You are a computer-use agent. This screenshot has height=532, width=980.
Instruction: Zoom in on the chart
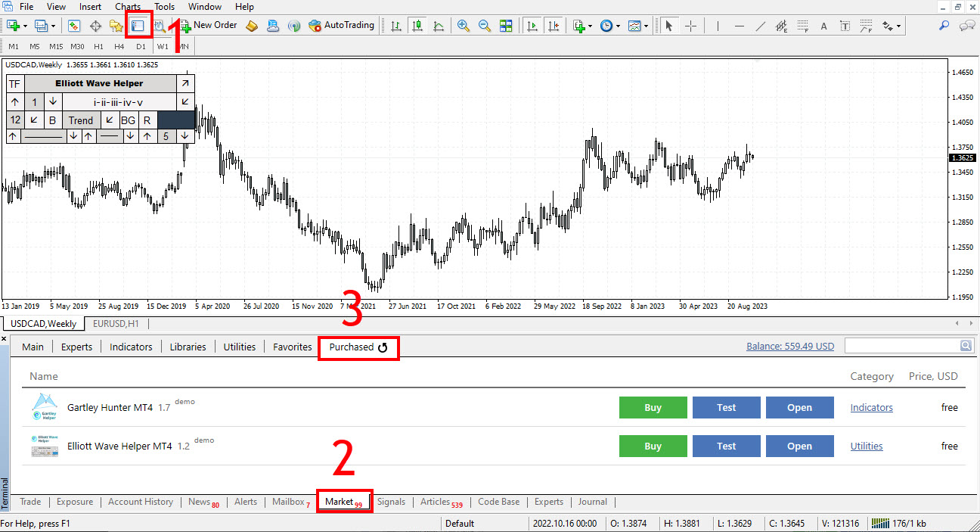pyautogui.click(x=464, y=26)
